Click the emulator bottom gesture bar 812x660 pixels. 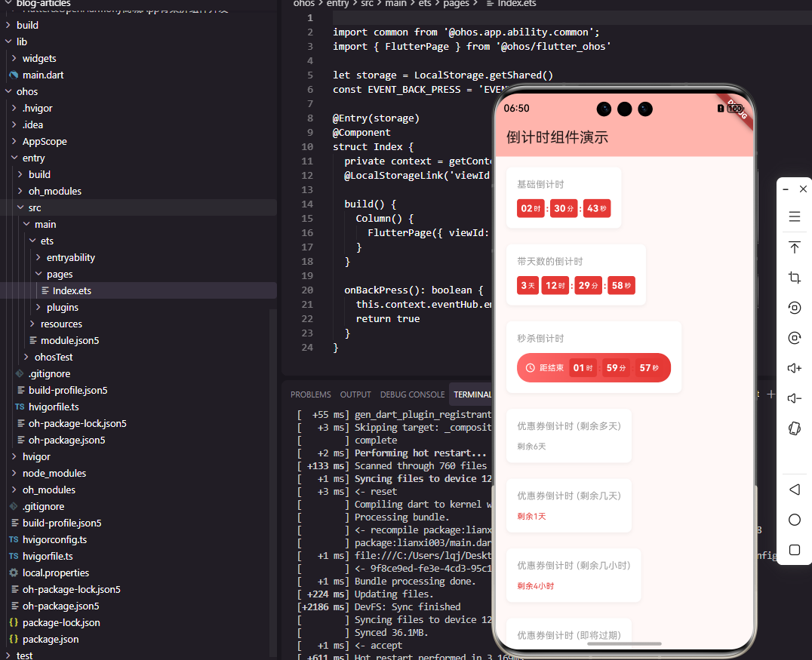pyautogui.click(x=624, y=644)
